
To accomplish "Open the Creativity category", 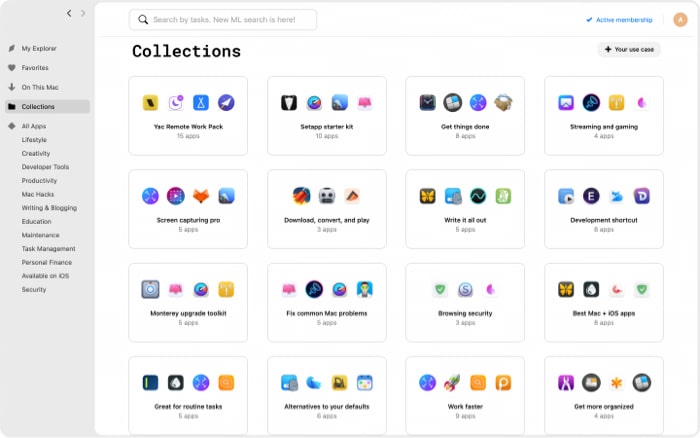I will click(36, 154).
